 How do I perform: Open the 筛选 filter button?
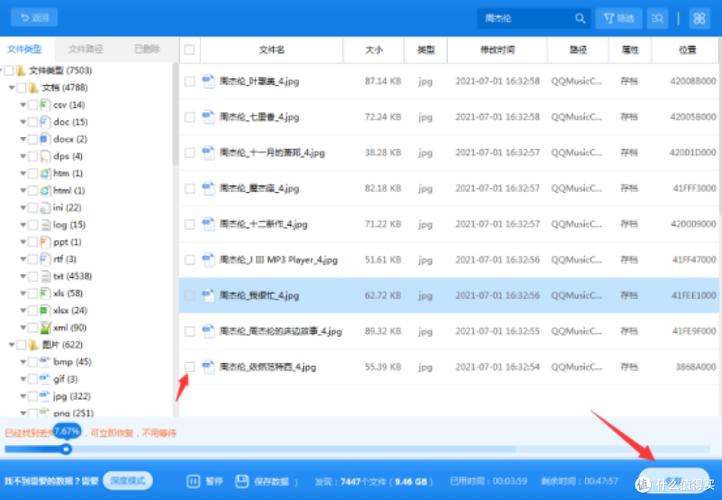click(x=618, y=18)
